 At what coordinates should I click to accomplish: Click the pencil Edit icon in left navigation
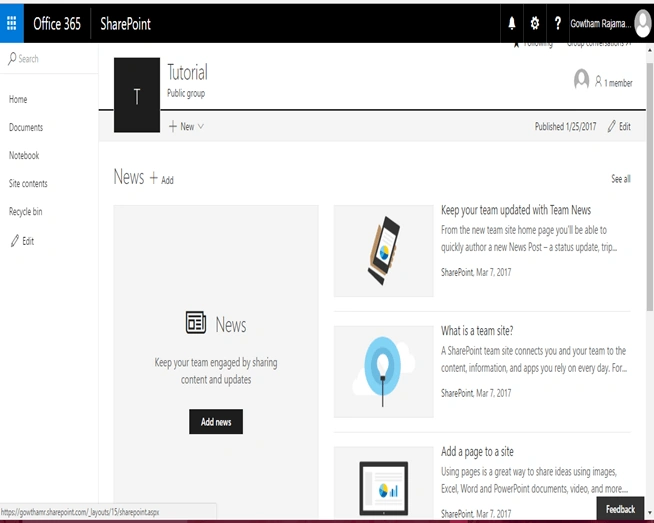coord(15,241)
